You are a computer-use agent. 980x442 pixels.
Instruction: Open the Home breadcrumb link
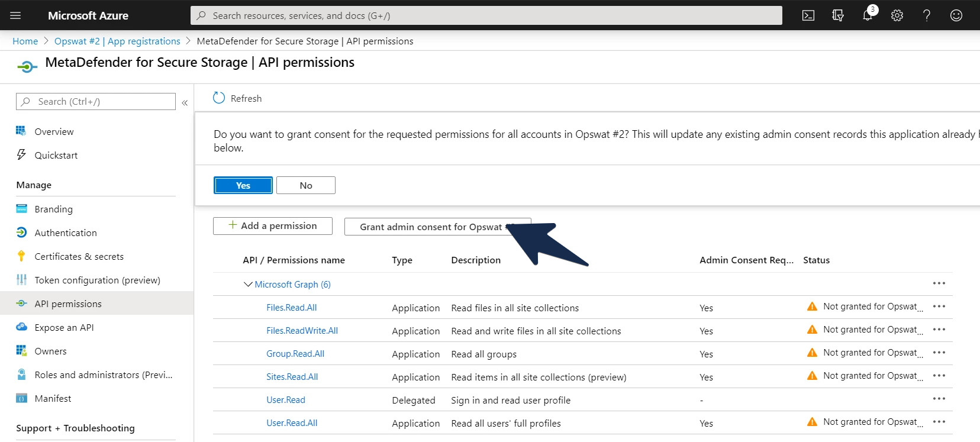pos(25,41)
